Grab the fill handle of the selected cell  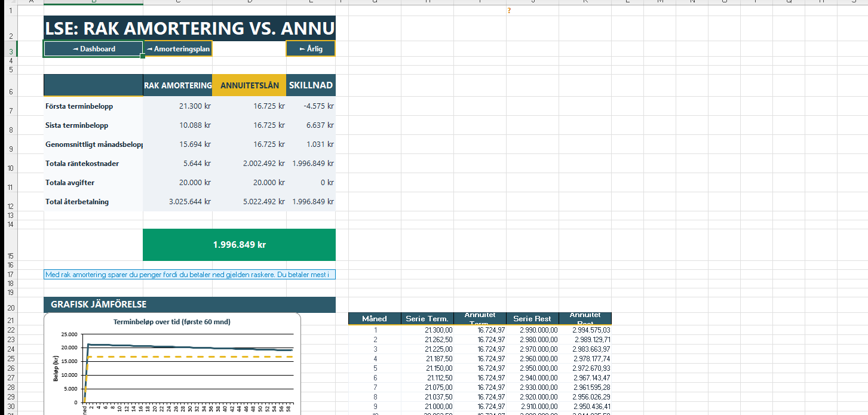(x=143, y=56)
